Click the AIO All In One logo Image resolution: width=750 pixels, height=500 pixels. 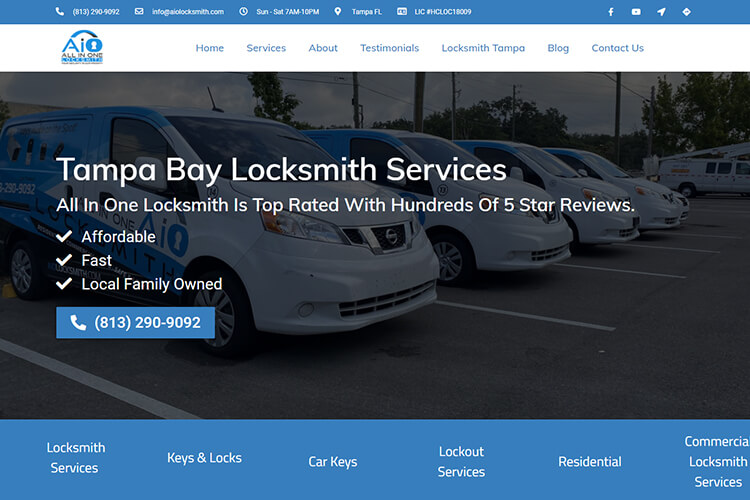point(82,47)
